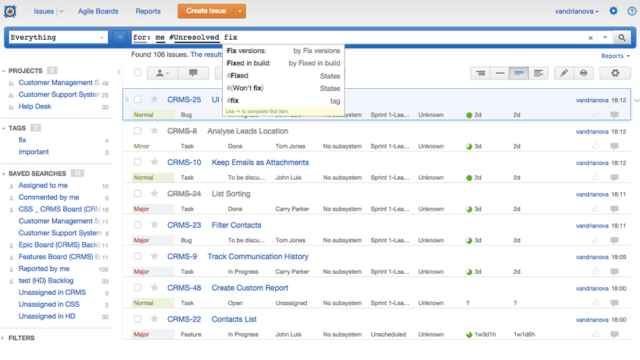Screen dimensions: 640x360
Task: Collapse the PROJECTS sidebar section
Action: [4, 71]
